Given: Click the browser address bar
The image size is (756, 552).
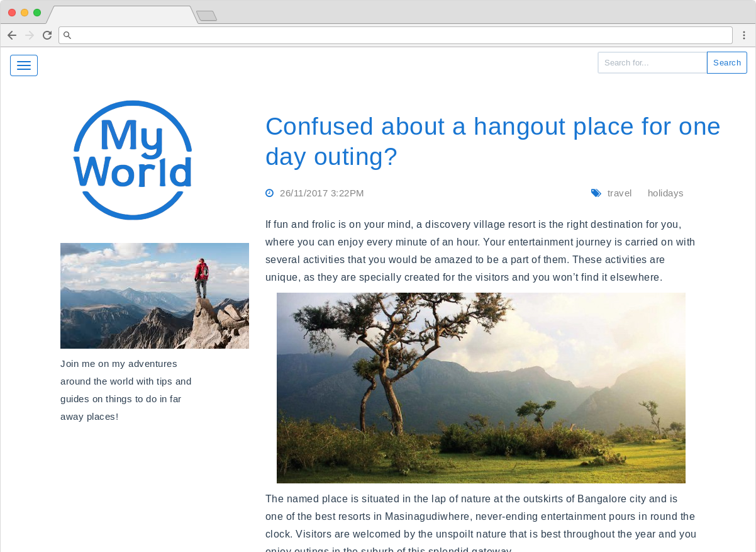Looking at the screenshot, I should tap(396, 35).
